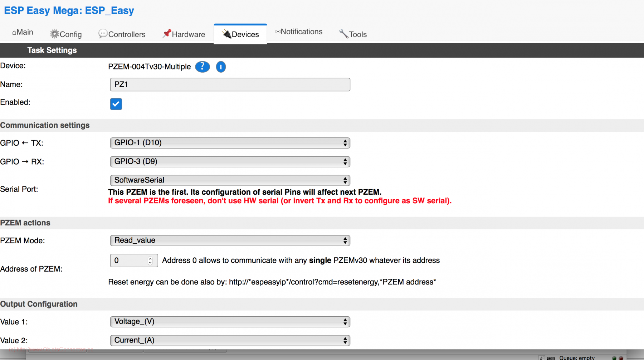Click the blue question mark help icon
The width and height of the screenshot is (644, 360).
tap(203, 67)
